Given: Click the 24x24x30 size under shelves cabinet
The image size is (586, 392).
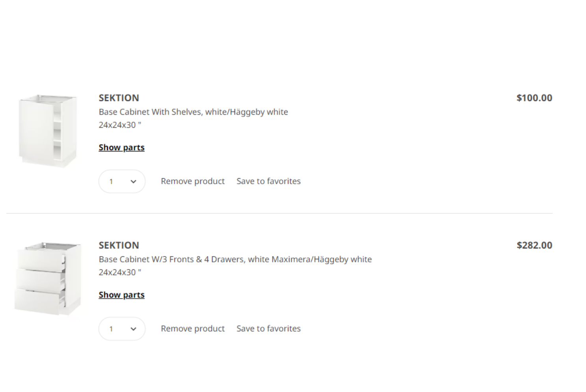Looking at the screenshot, I should (119, 125).
